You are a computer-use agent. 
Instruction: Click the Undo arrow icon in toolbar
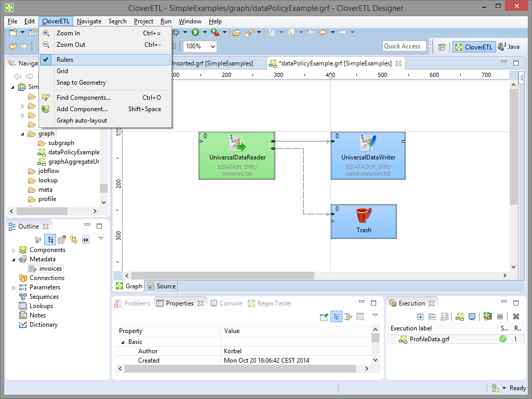[x=13, y=46]
